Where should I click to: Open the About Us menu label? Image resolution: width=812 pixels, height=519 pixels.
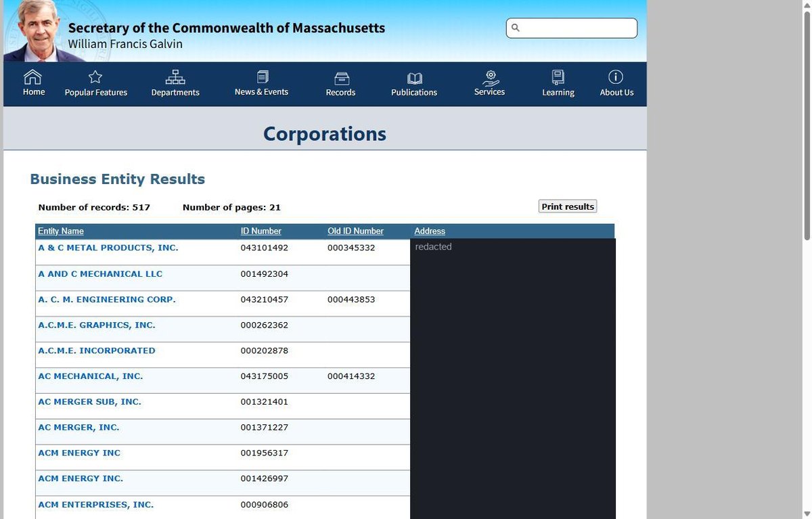tap(616, 93)
